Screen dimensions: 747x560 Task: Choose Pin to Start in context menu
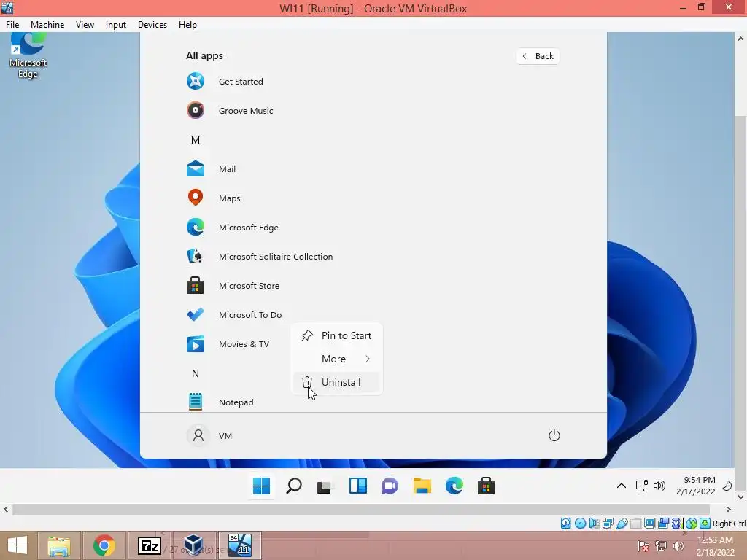click(336, 335)
